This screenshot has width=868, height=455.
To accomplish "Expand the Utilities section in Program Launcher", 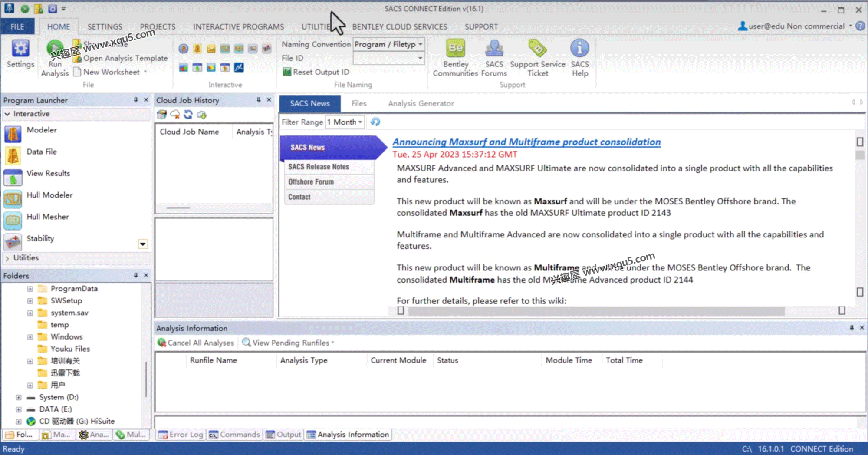I will pos(7,258).
